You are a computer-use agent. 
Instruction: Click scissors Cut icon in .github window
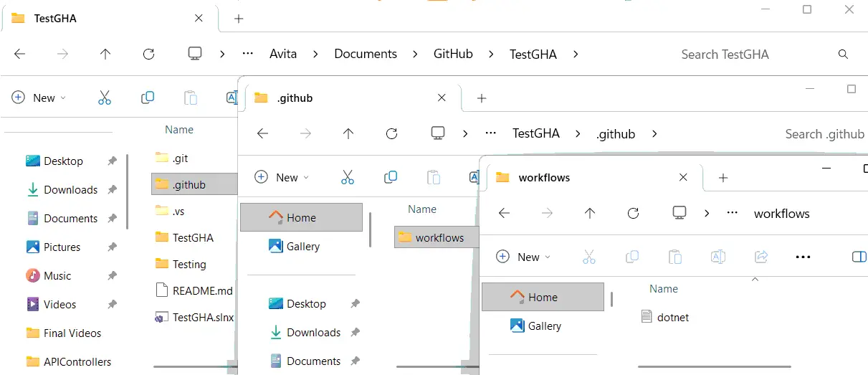coord(348,177)
